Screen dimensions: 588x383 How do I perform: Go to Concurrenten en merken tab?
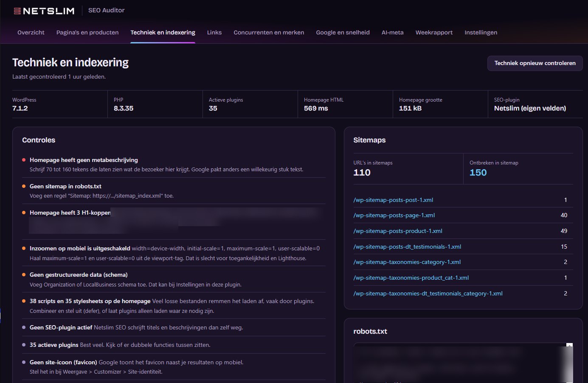[269, 32]
